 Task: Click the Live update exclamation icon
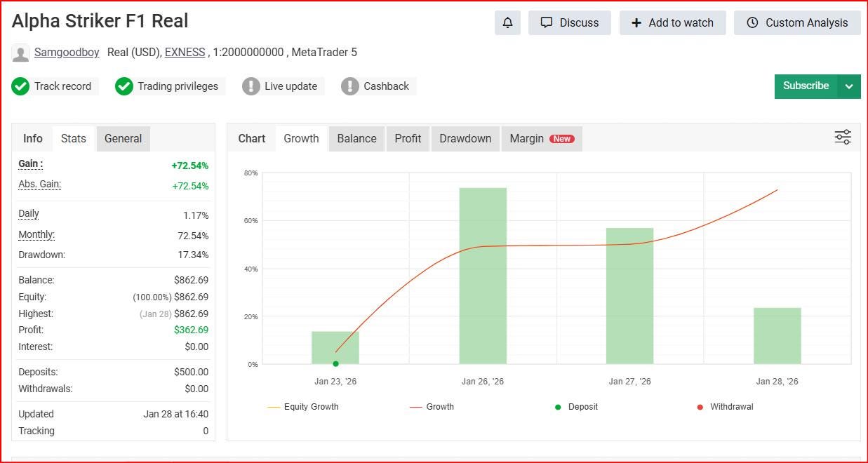point(251,86)
